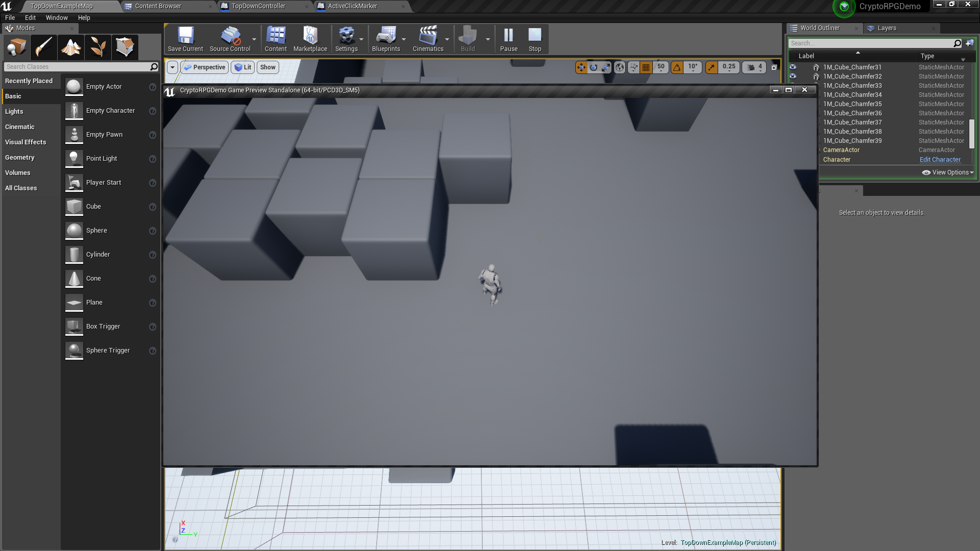Click the Blueprints toolbar icon

386,39
